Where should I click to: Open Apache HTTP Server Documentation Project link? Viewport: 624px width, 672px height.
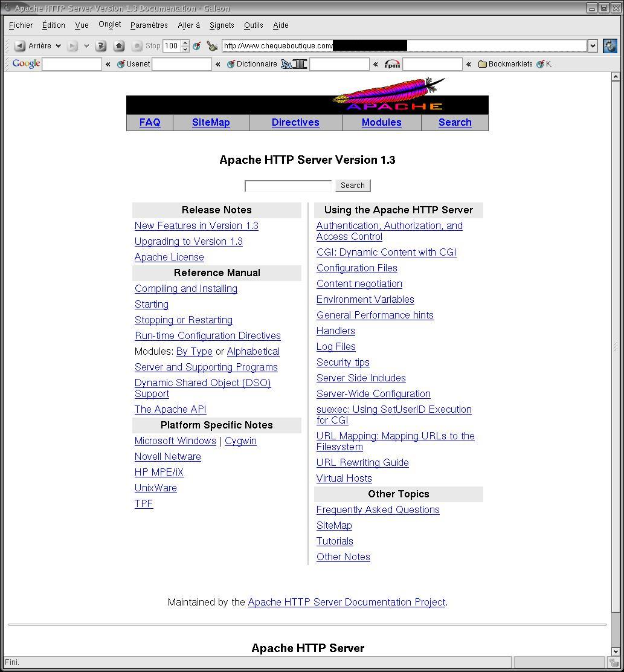pyautogui.click(x=347, y=602)
